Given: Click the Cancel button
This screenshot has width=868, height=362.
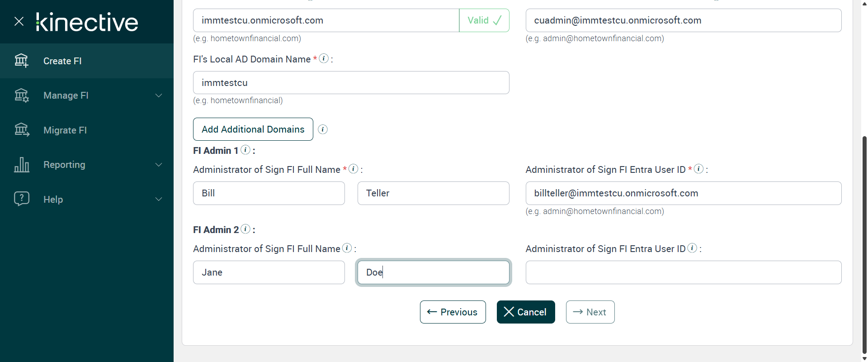Looking at the screenshot, I should (x=525, y=312).
